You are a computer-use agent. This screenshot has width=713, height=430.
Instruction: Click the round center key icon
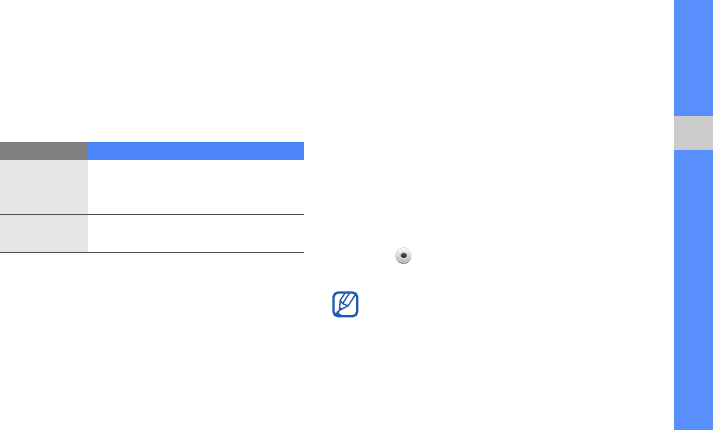point(403,256)
